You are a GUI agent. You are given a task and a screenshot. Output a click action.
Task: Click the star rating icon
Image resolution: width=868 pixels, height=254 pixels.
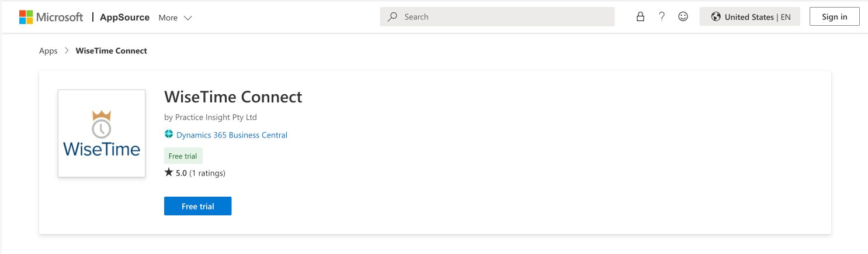169,173
